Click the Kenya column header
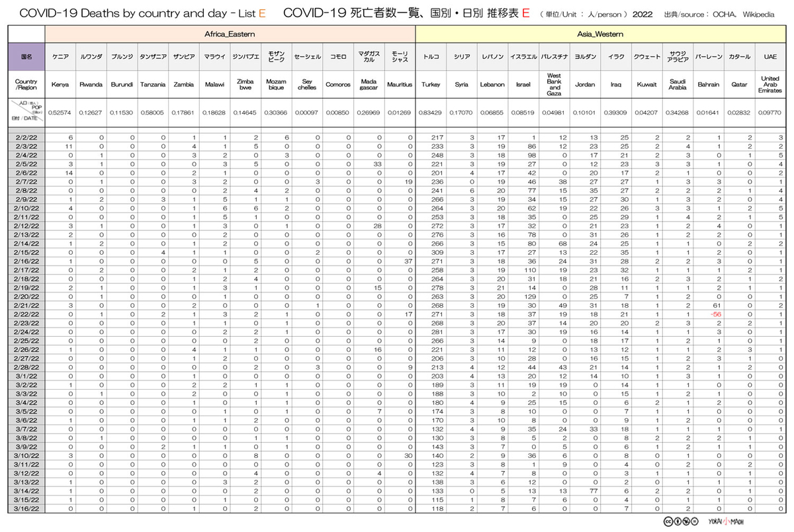This screenshot has height=532, width=794. [60, 85]
